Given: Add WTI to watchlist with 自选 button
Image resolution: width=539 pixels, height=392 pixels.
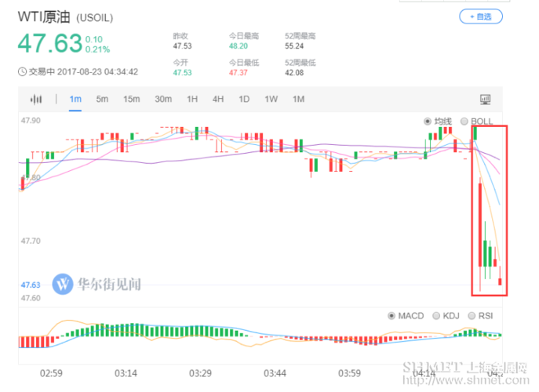Looking at the screenshot, I should (481, 16).
